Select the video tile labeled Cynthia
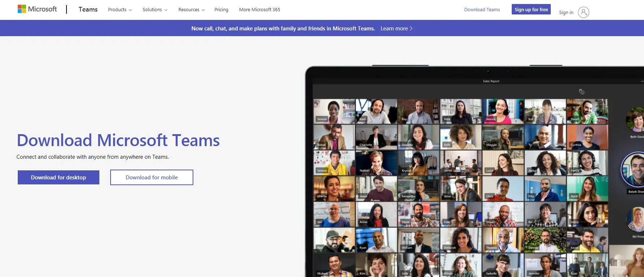 coord(588,137)
